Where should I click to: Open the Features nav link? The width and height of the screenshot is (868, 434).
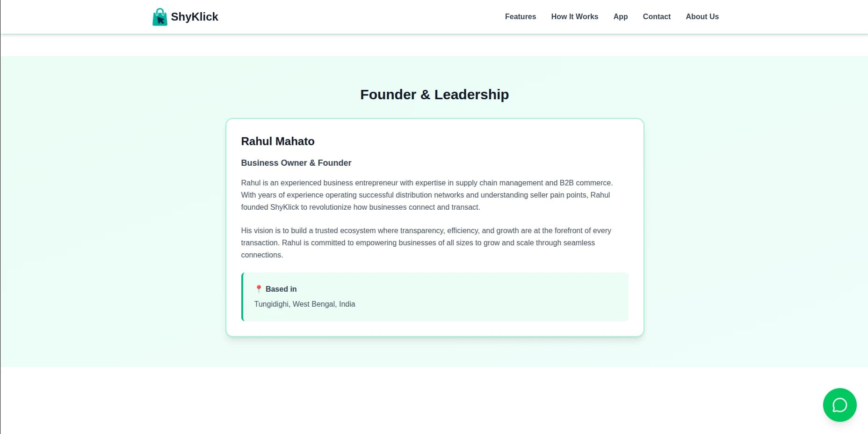520,17
